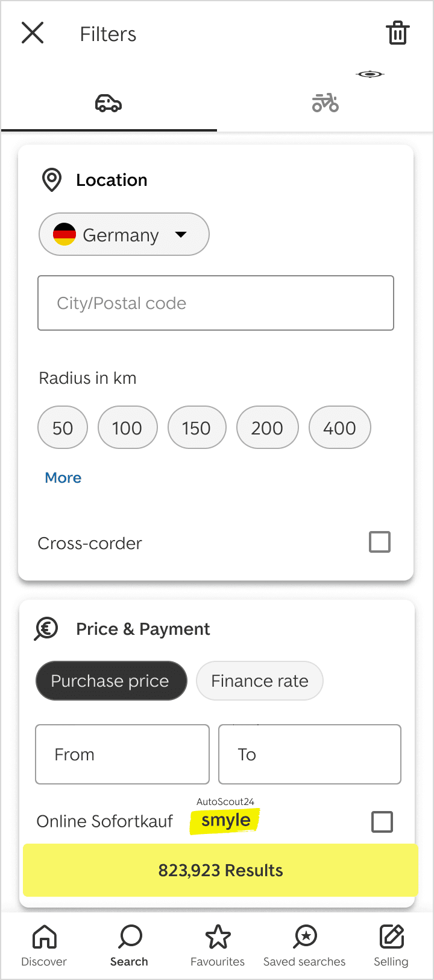Show More radius options
This screenshot has width=434, height=980.
pos(63,478)
